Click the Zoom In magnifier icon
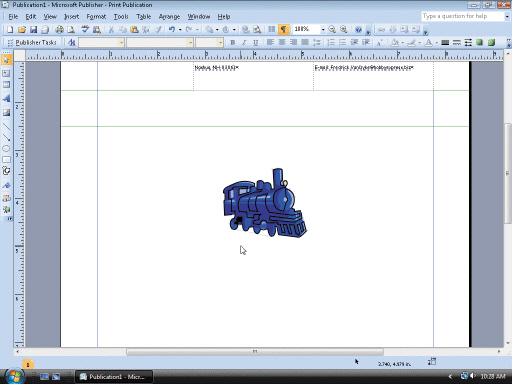Screen dimensions: 512x384 tap(344, 30)
